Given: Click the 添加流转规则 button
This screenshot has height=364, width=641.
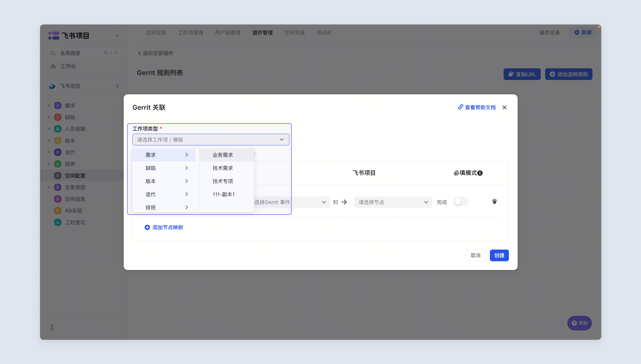Looking at the screenshot, I should (568, 74).
